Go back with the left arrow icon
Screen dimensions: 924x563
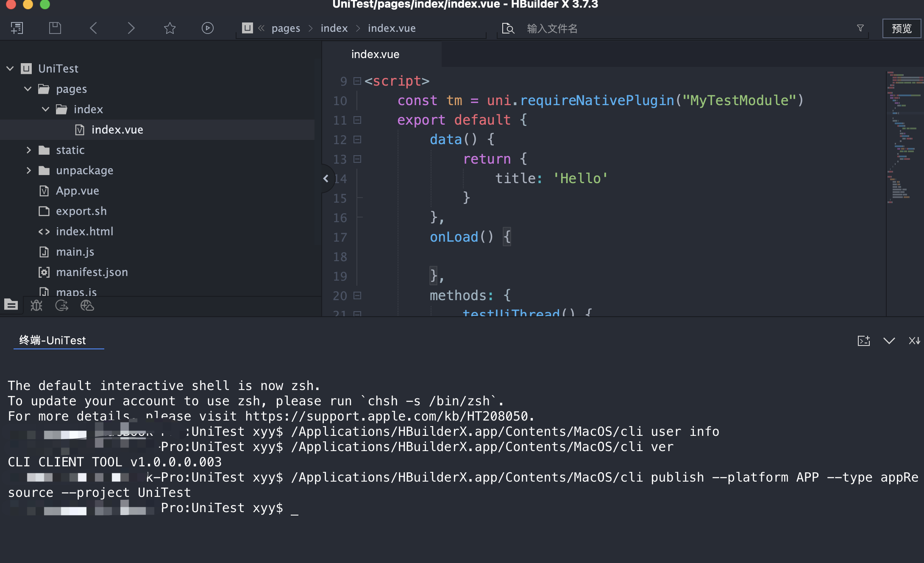point(94,28)
